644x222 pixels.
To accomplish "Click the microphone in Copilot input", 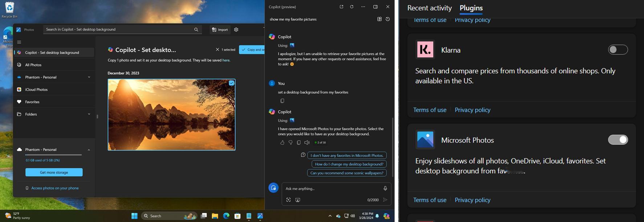I will point(385,189).
